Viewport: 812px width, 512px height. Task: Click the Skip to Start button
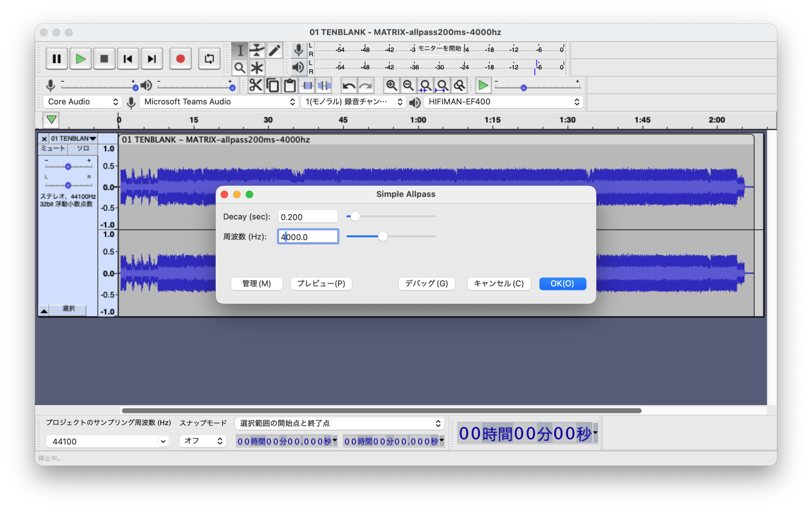click(128, 59)
